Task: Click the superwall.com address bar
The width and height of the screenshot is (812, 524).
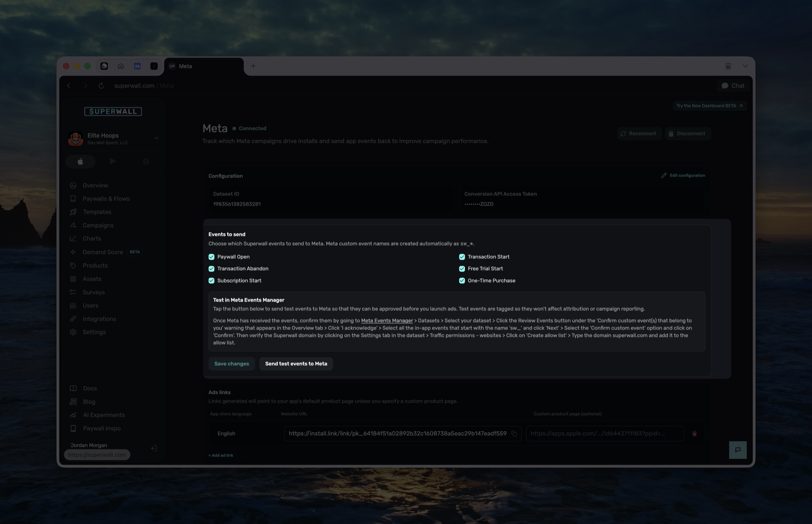Action: coord(144,86)
